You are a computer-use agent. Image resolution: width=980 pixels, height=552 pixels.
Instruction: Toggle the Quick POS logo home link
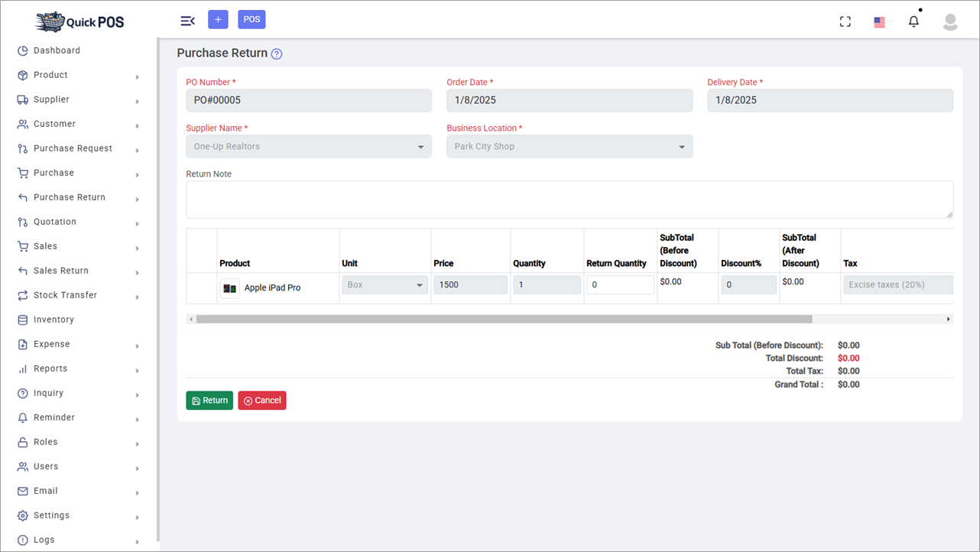click(79, 21)
